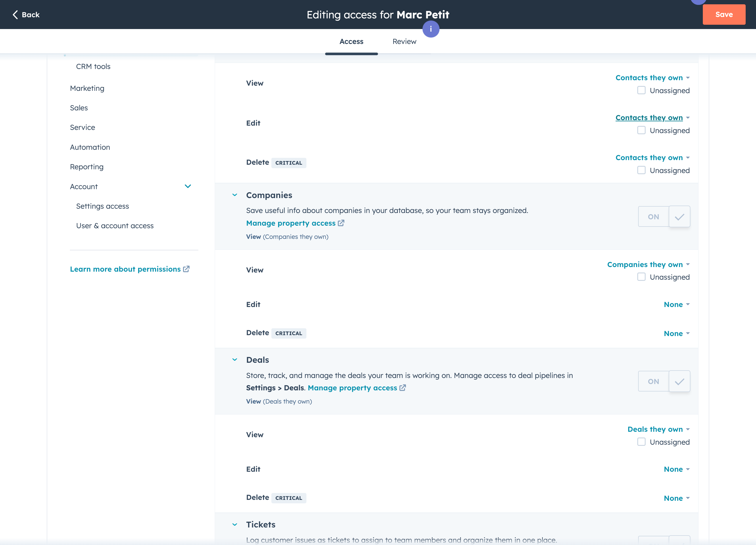This screenshot has height=545, width=756.
Task: Open Companies Edit 'None' dropdown
Action: pyautogui.click(x=677, y=304)
